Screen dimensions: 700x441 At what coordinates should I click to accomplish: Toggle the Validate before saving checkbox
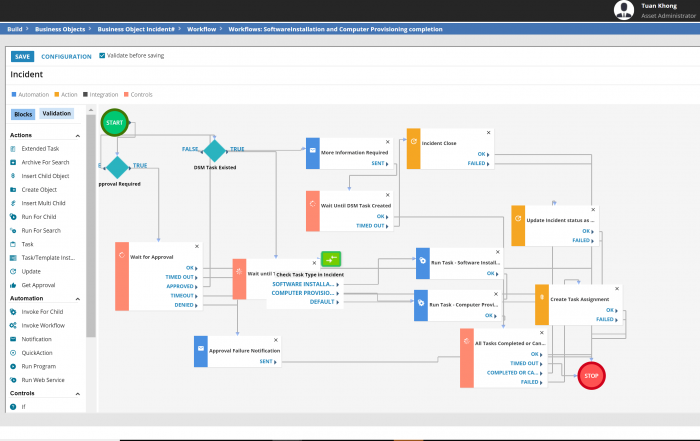[x=102, y=56]
